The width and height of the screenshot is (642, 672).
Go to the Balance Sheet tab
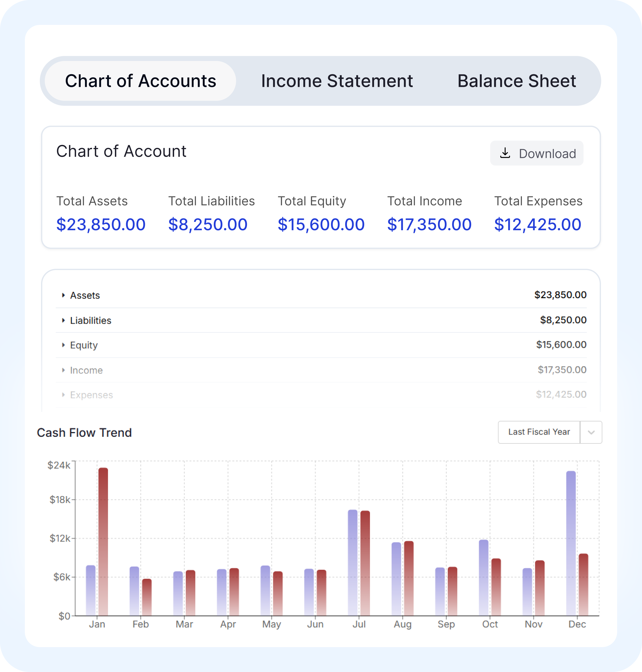pos(516,81)
